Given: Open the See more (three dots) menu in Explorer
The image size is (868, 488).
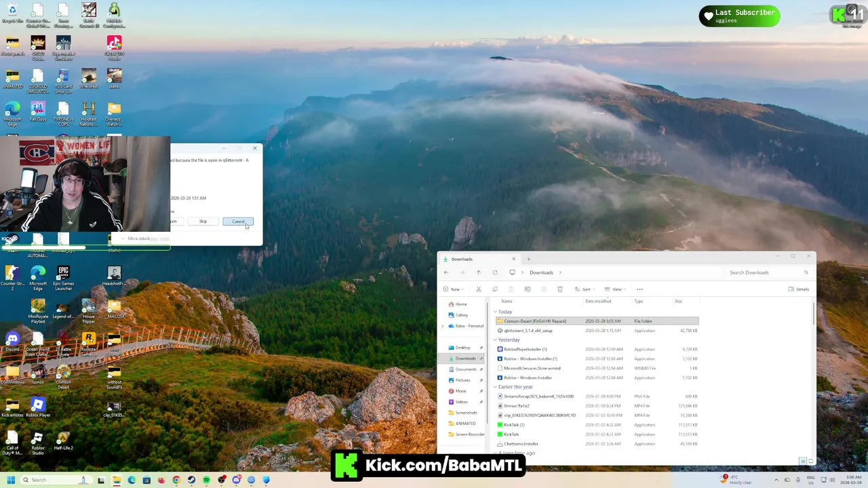Looking at the screenshot, I should click(639, 289).
